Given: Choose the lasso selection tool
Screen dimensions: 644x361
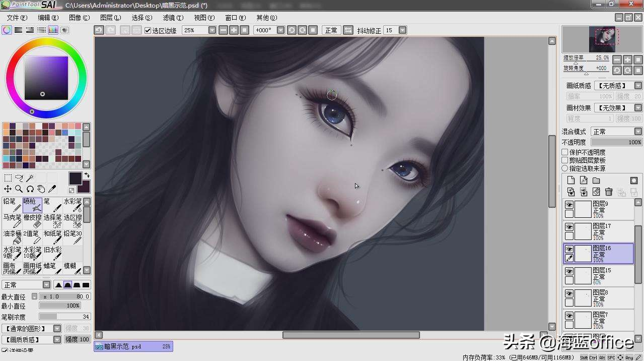Looking at the screenshot, I should point(19,178).
